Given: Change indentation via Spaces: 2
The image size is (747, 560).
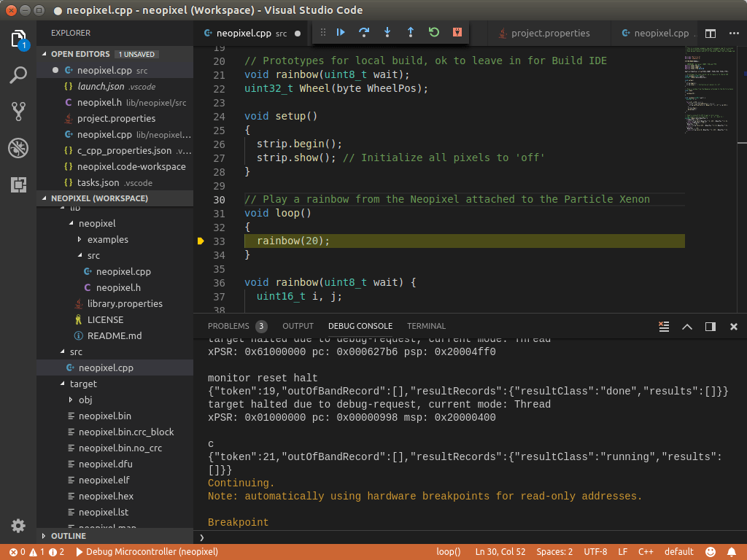Looking at the screenshot, I should pos(554,552).
